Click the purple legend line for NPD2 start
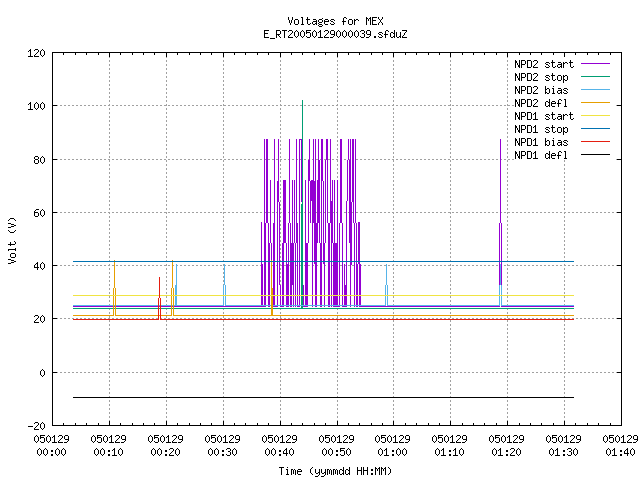The width and height of the screenshot is (640, 480). pyautogui.click(x=595, y=64)
